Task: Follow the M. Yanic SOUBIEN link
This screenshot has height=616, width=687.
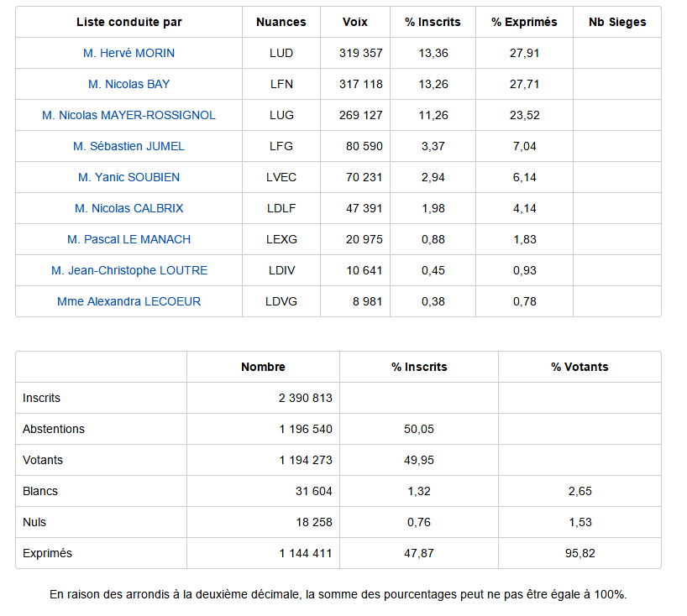Action: tap(128, 177)
